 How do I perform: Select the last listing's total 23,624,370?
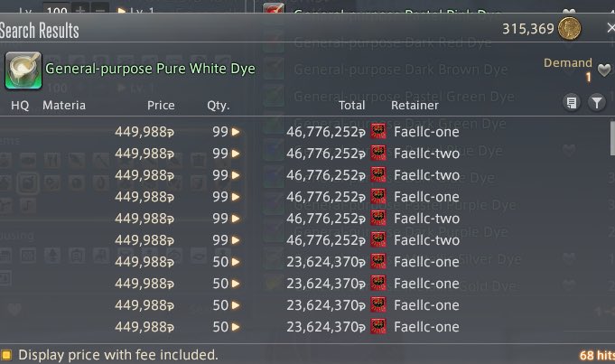(x=325, y=327)
